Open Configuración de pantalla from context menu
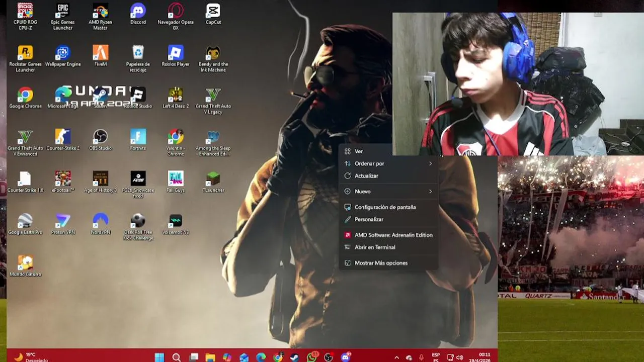Viewport: 644px width, 362px height. [388, 207]
